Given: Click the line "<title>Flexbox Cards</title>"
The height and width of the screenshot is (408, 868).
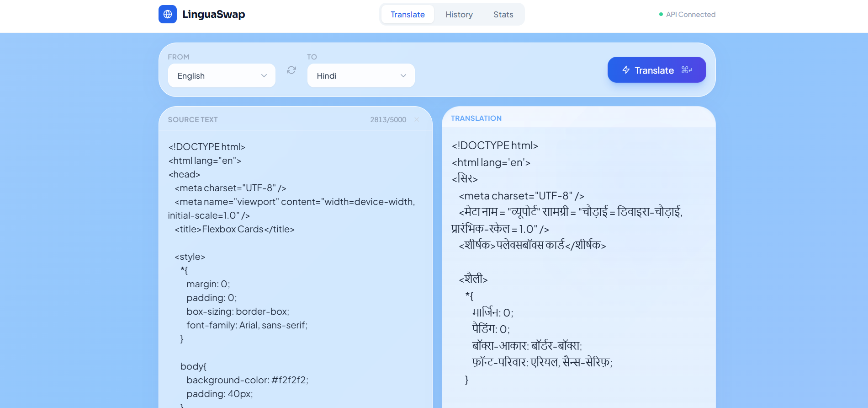Looking at the screenshot, I should (234, 229).
